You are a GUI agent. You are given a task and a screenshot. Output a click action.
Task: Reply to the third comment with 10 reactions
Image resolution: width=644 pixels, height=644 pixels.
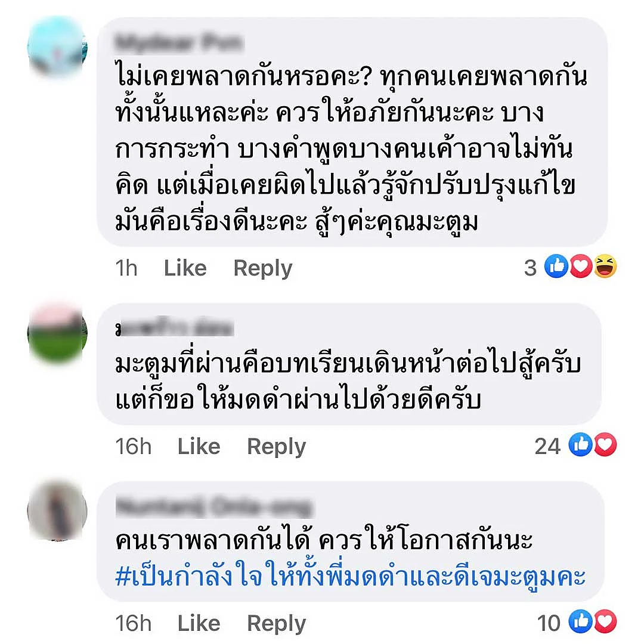point(277,625)
